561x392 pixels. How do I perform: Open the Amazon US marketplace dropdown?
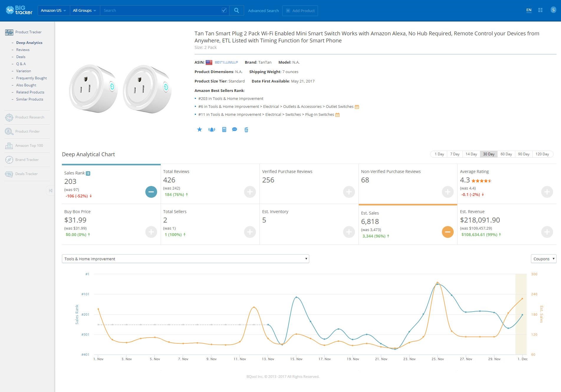tap(53, 10)
